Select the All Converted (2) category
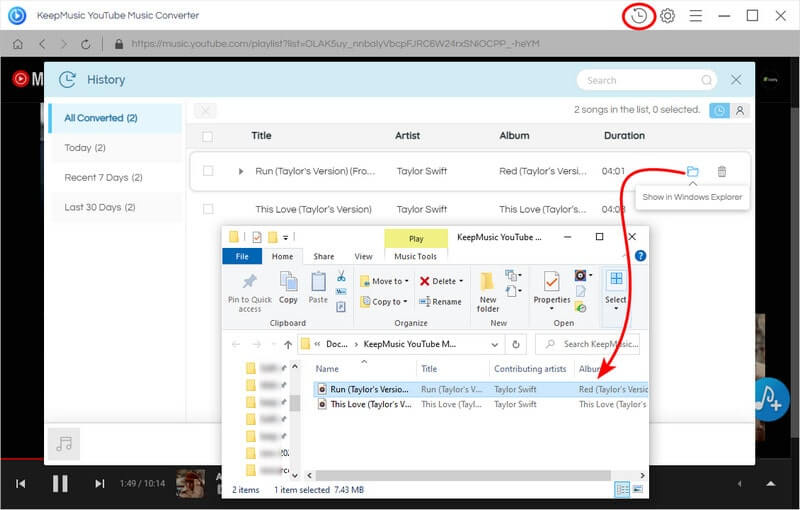 [115, 118]
